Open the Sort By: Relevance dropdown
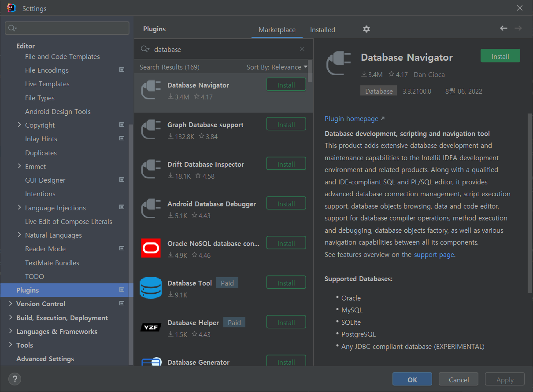The width and height of the screenshot is (533, 392). point(277,67)
